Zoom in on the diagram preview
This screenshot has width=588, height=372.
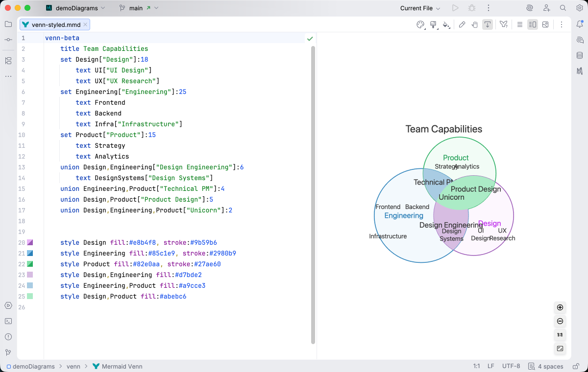(x=560, y=308)
